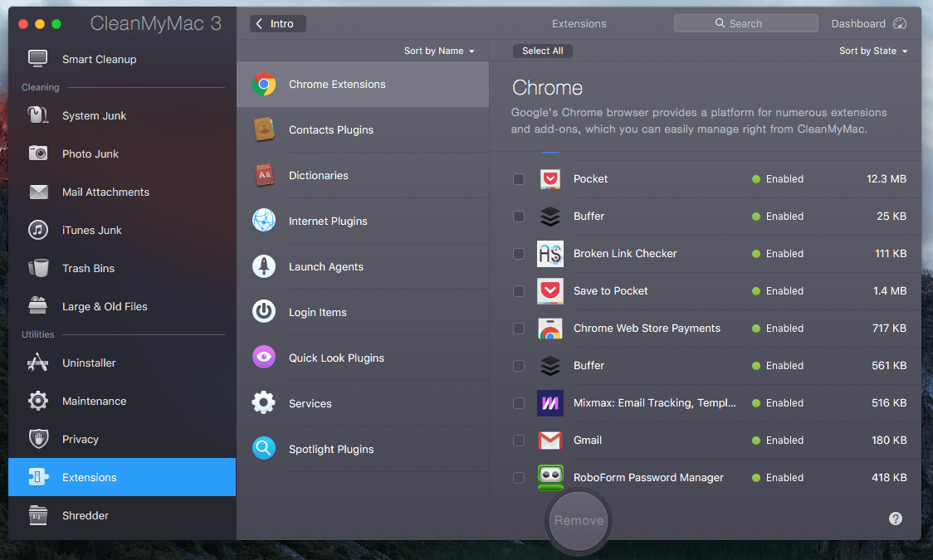Select Photo Junk camera icon
The image size is (933, 560).
pyautogui.click(x=38, y=153)
